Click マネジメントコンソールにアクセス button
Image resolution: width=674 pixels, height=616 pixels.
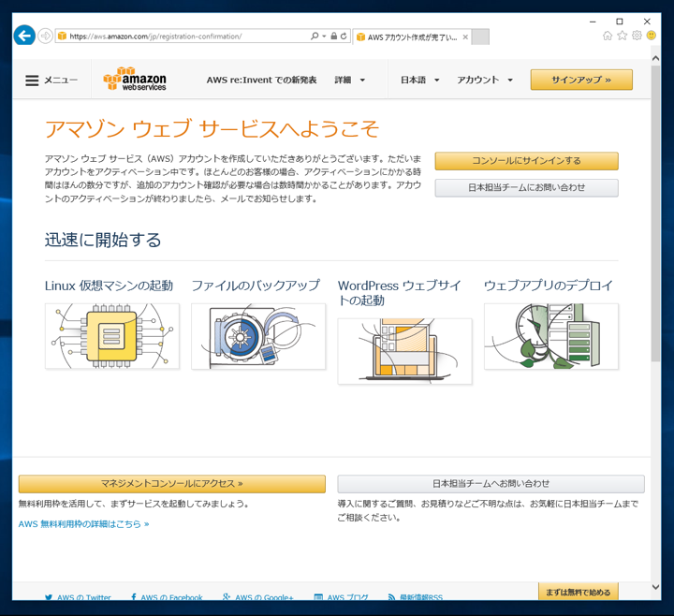click(172, 484)
